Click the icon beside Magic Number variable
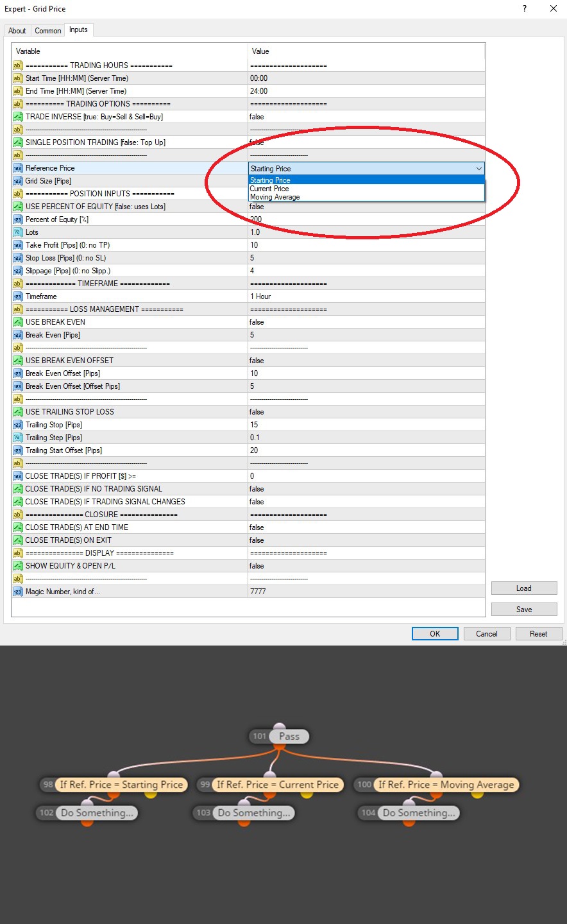 (18, 592)
